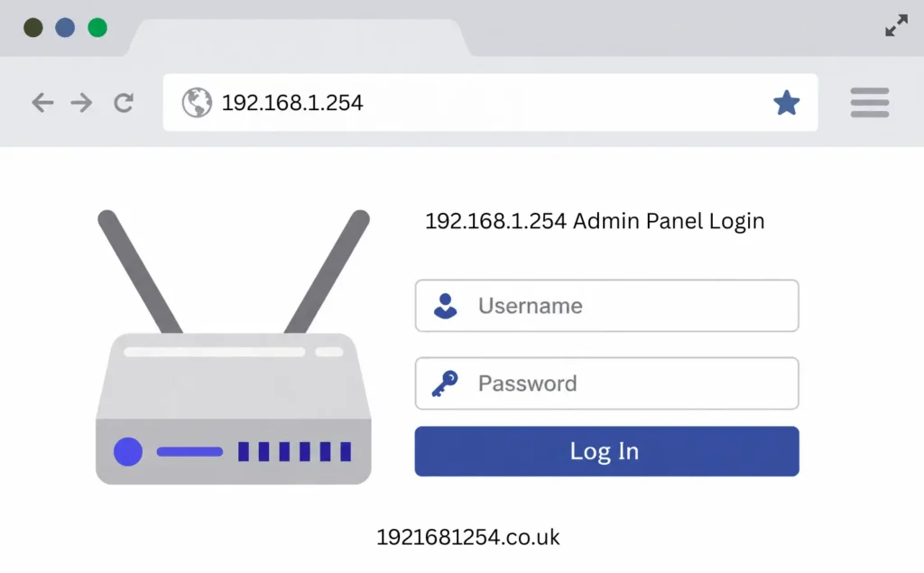Image resolution: width=924 pixels, height=573 pixels.
Task: Click the green window control dot
Action: 97,28
